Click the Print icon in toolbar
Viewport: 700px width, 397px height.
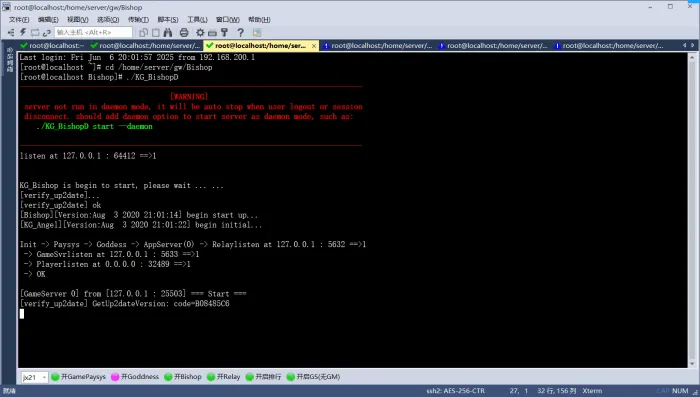point(184,33)
